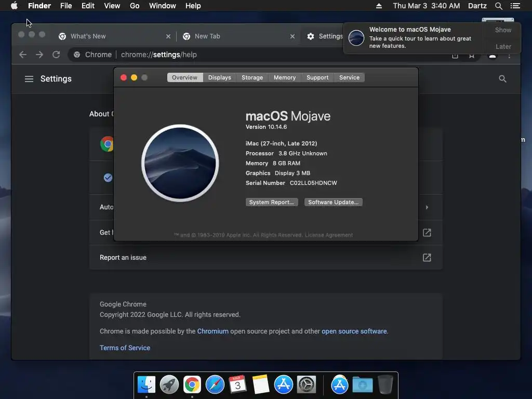Open external link icon for Report an issue
The width and height of the screenshot is (532, 399).
tap(427, 258)
